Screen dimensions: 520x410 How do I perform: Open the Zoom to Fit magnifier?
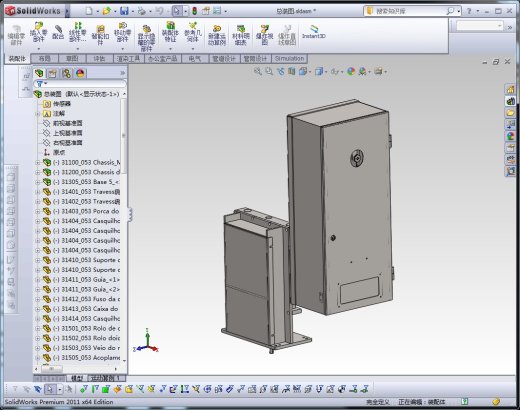click(257, 71)
